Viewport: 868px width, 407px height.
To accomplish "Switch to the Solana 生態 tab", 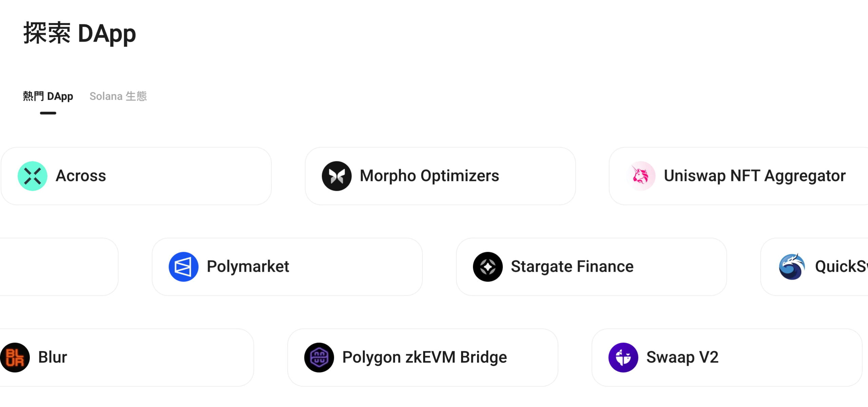I will (118, 96).
